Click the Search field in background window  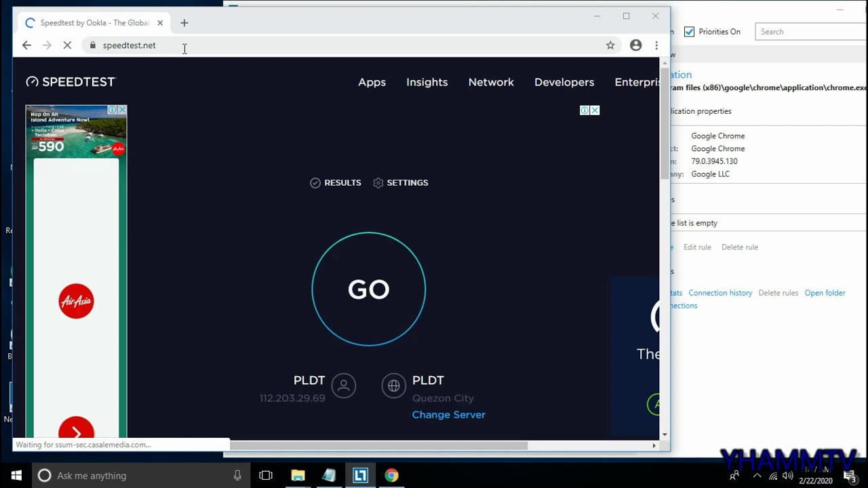[810, 32]
